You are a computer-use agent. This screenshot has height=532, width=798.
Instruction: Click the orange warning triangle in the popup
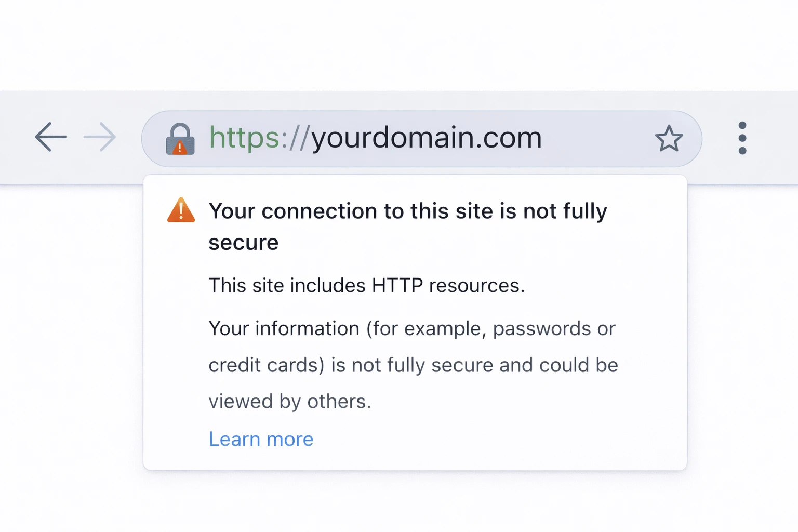181,210
